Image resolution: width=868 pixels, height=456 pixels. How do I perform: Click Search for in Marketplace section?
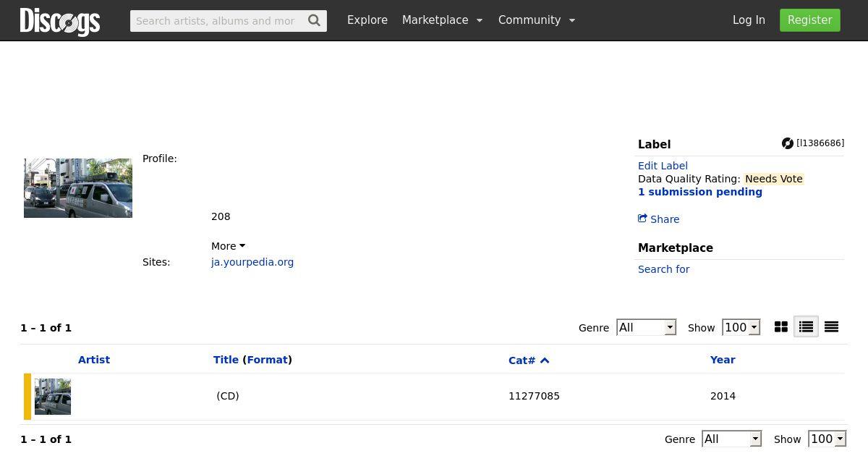[x=663, y=269]
